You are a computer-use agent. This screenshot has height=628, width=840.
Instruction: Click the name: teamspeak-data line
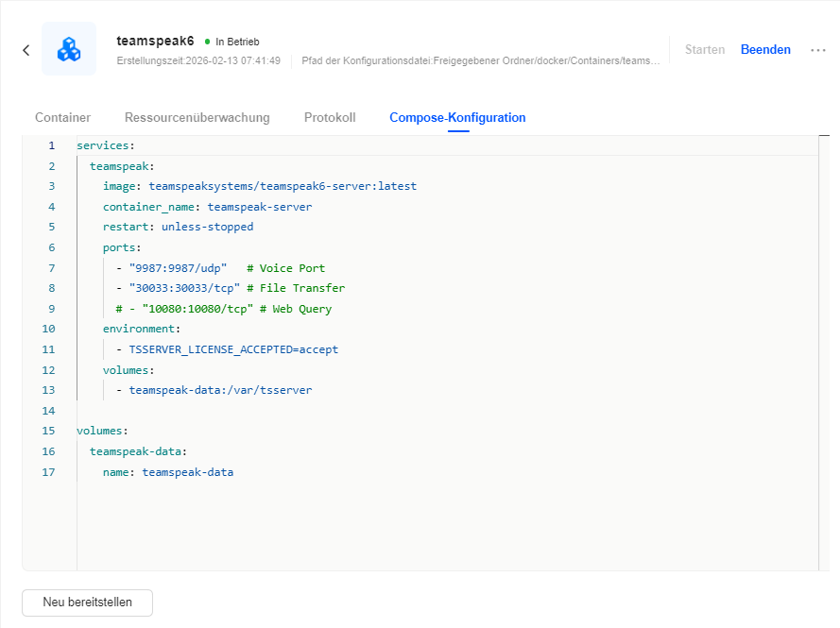coord(168,472)
